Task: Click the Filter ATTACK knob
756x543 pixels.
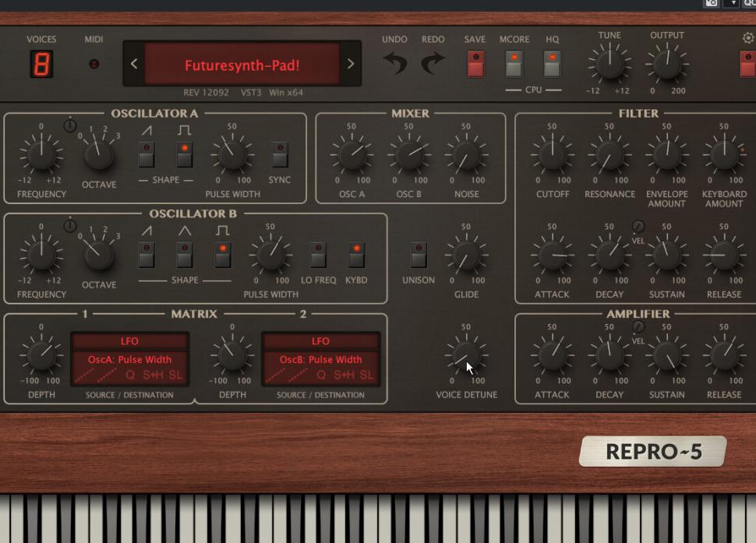Action: click(553, 255)
